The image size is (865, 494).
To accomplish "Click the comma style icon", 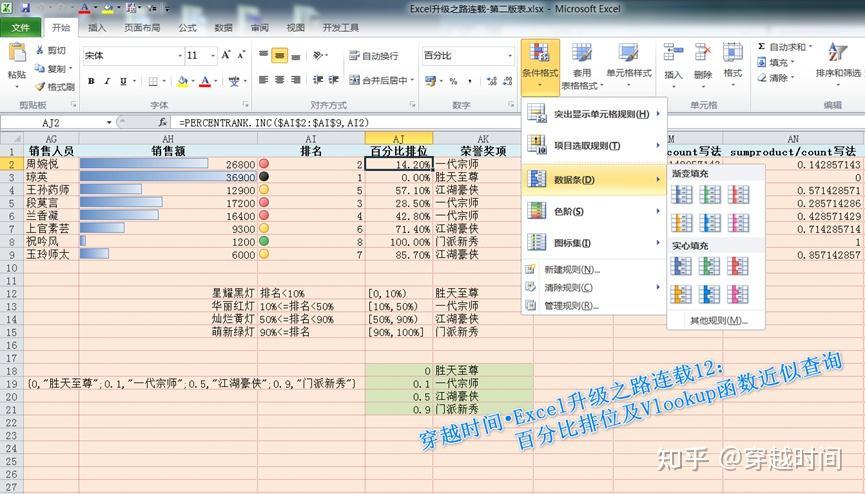I will [469, 81].
